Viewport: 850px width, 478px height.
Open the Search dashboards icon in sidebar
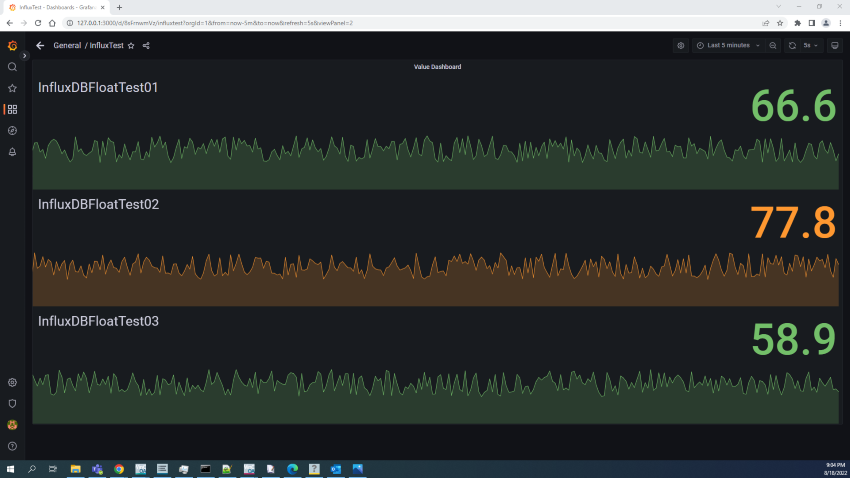coord(12,67)
